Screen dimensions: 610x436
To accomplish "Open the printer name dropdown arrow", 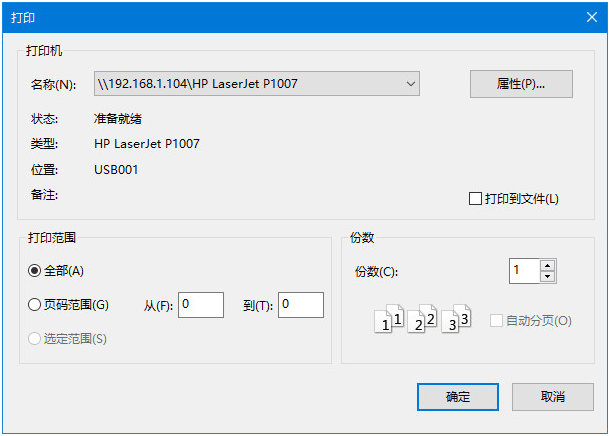I will [x=411, y=85].
